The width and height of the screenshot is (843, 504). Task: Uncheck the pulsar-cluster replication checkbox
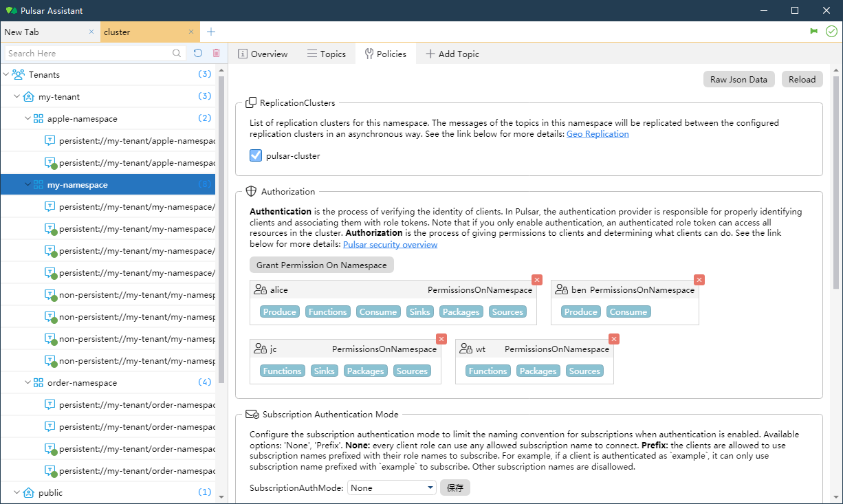pyautogui.click(x=256, y=155)
